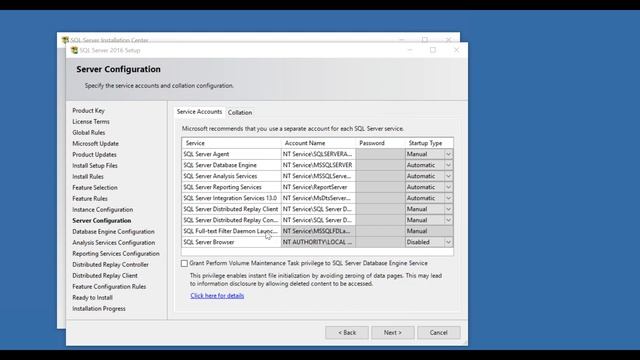This screenshot has height=360, width=640.
Task: Select the Feature Rules step
Action: click(90, 199)
